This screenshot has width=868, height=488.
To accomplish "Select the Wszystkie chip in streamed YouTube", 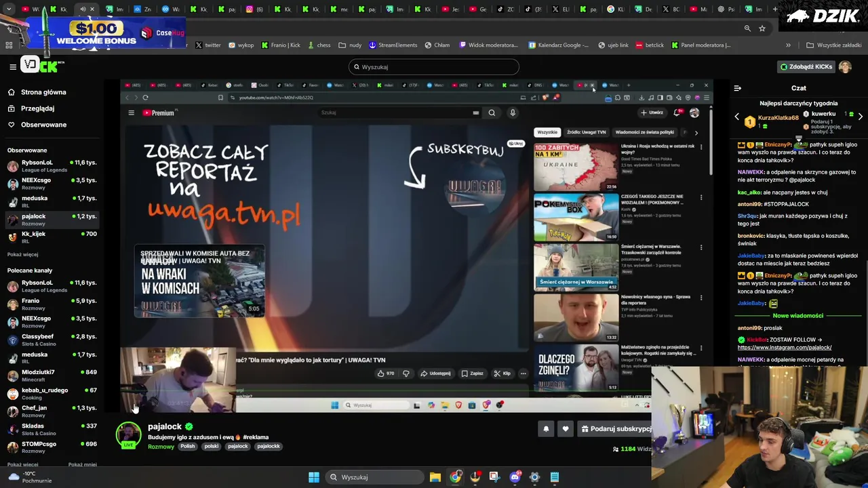I will [547, 132].
